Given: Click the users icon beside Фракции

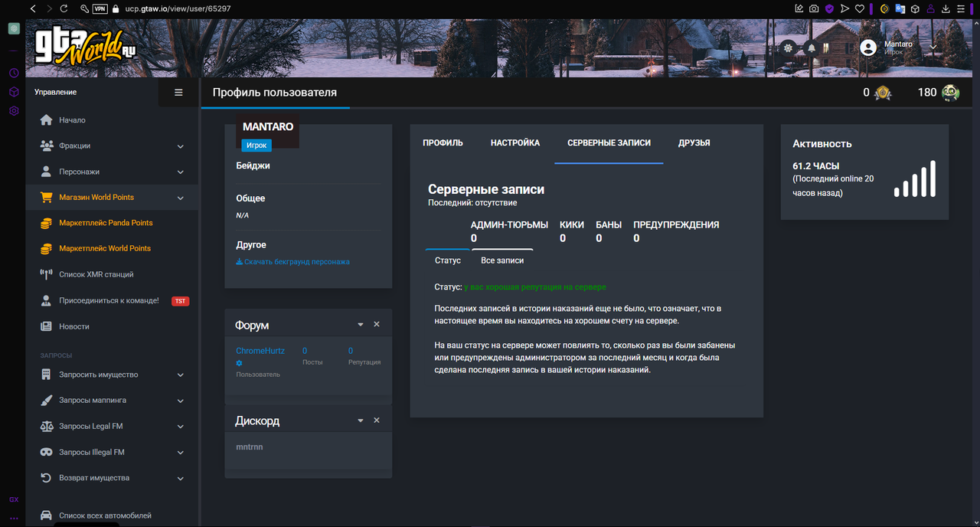Looking at the screenshot, I should [x=46, y=146].
